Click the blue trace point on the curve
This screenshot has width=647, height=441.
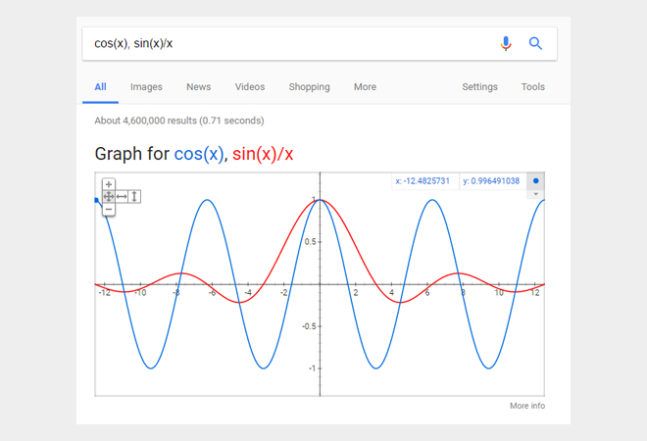(x=97, y=200)
